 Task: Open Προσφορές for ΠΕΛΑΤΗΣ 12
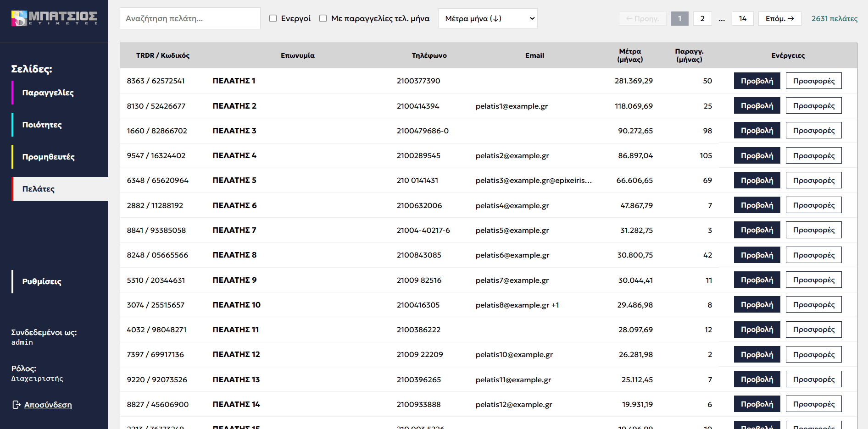click(813, 354)
